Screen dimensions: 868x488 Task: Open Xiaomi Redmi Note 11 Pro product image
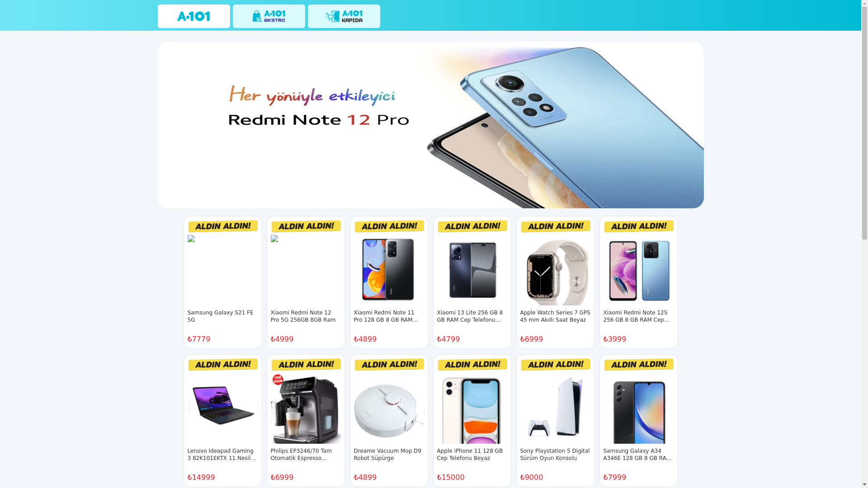pyautogui.click(x=389, y=270)
